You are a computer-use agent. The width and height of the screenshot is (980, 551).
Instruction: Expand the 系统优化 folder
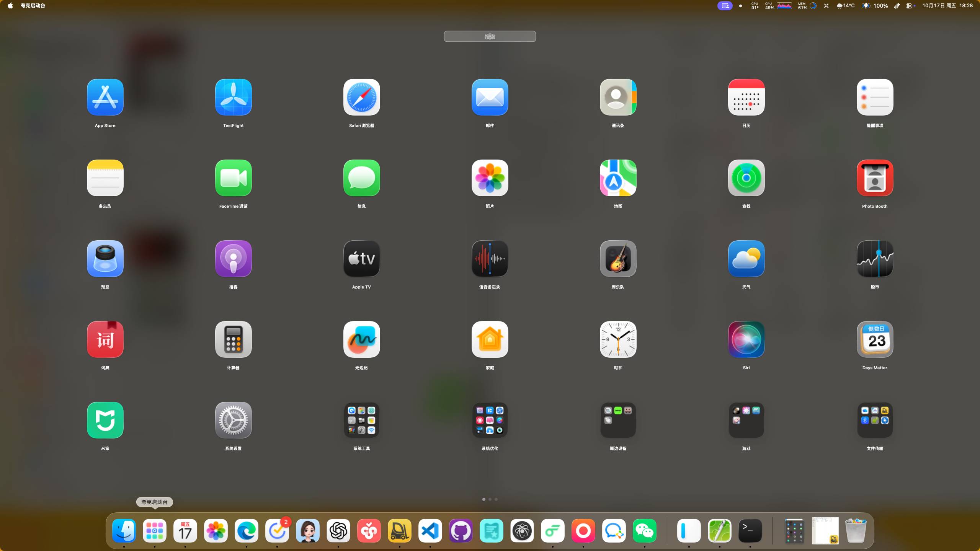tap(490, 420)
